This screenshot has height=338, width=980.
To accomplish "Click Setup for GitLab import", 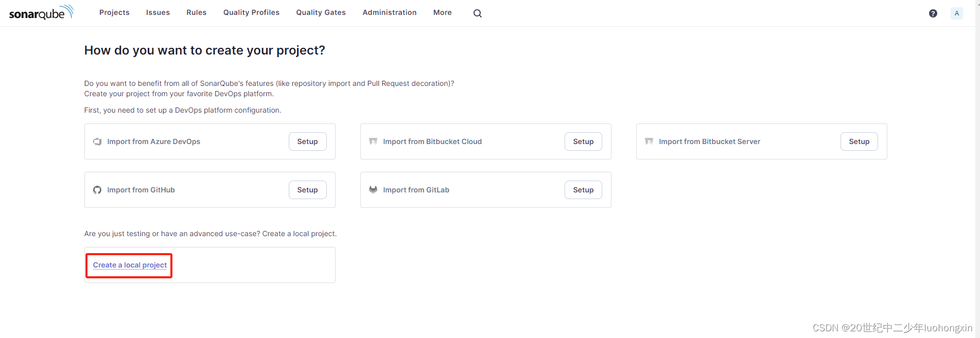I will (584, 190).
